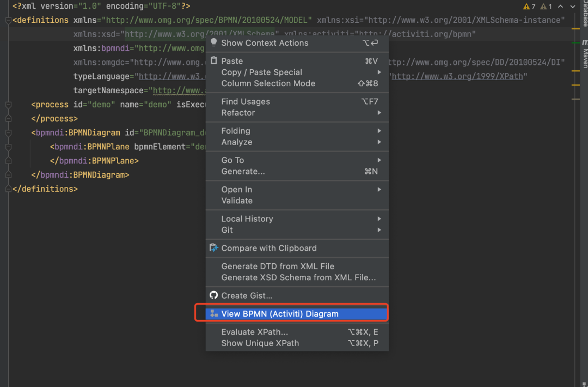
Task: Open View BPMN (Activiti) Diagram
Action: pyautogui.click(x=297, y=313)
